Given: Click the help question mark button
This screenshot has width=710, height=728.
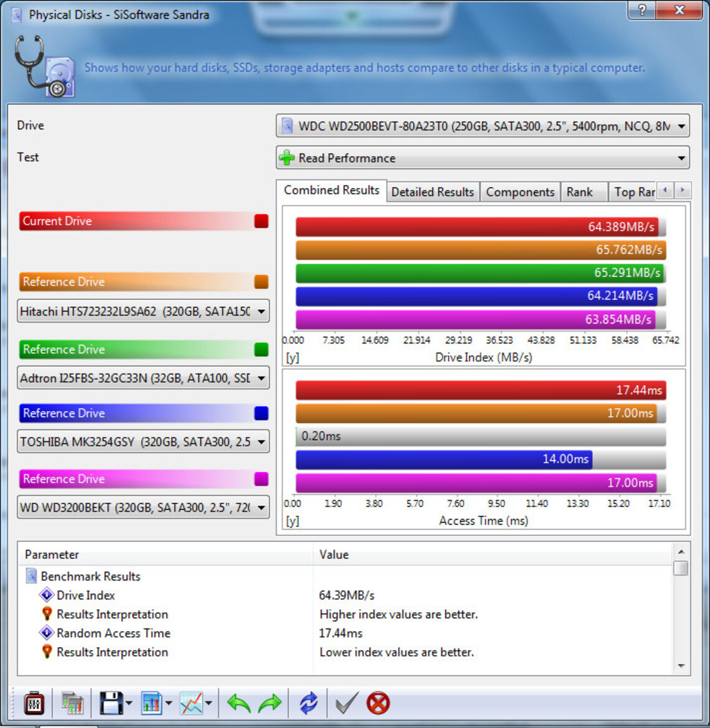Looking at the screenshot, I should (x=642, y=10).
